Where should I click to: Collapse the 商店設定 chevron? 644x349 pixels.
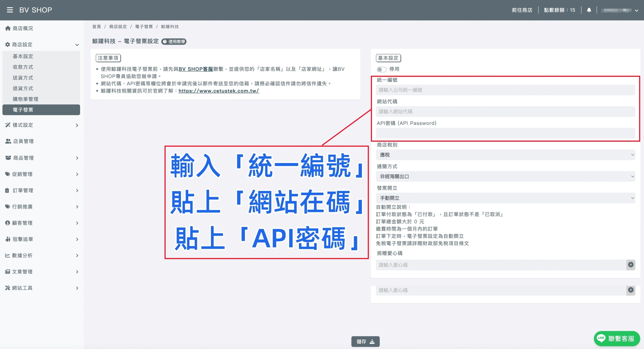point(77,45)
